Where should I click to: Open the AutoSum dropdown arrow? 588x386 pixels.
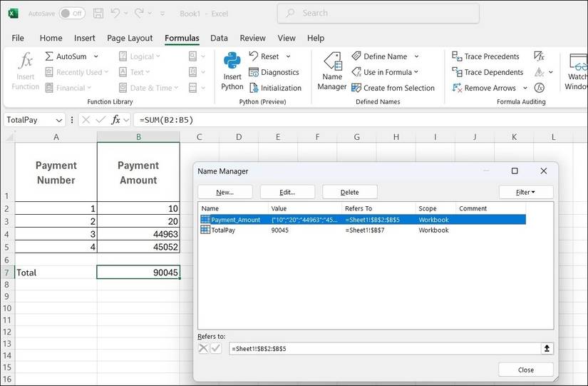click(96, 56)
